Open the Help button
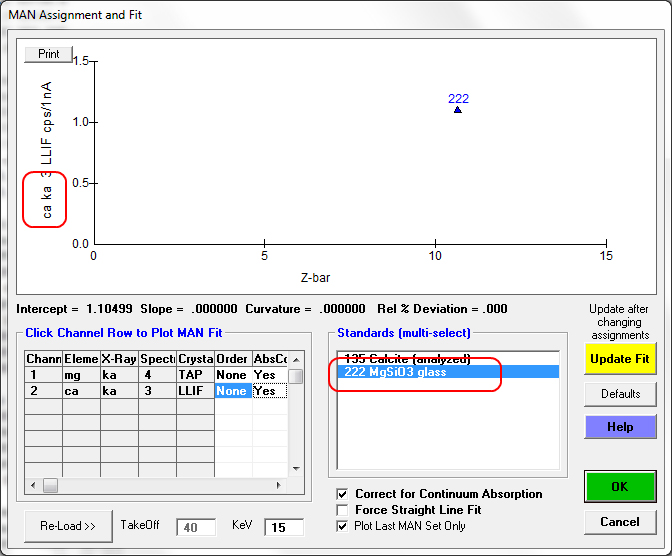 pyautogui.click(x=620, y=427)
